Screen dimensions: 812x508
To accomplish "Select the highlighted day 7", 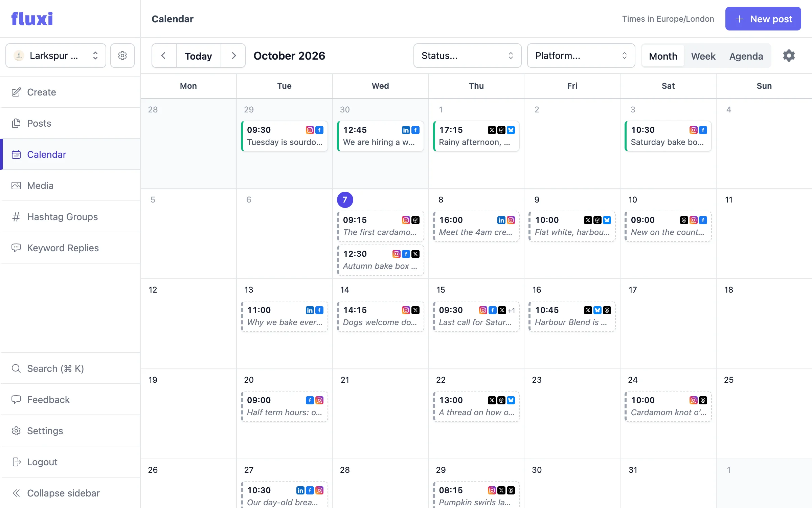I will (345, 200).
